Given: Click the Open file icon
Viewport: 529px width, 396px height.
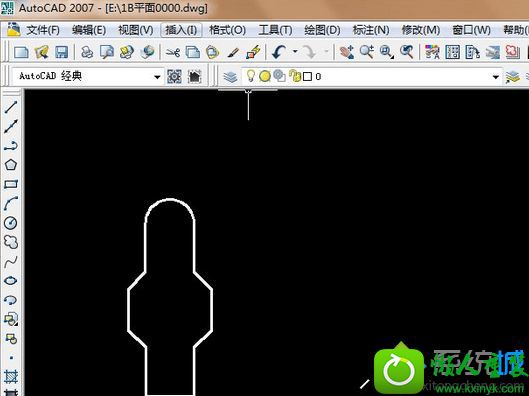Looking at the screenshot, I should [x=41, y=52].
